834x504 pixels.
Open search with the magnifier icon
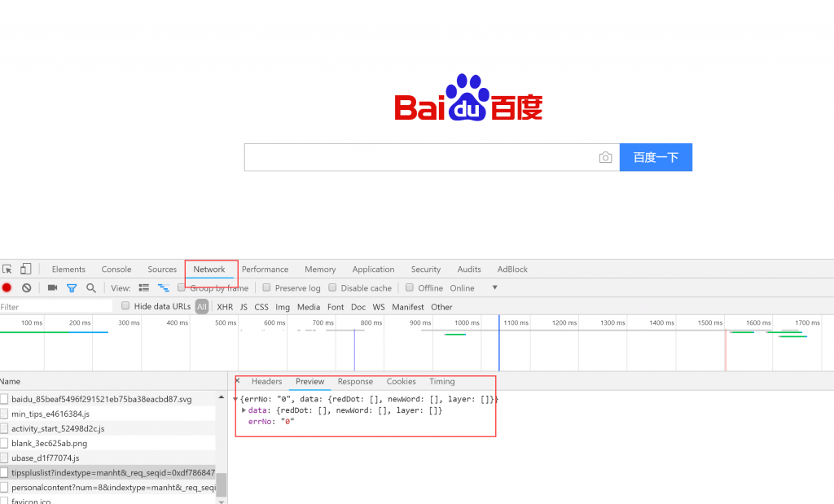tap(91, 287)
